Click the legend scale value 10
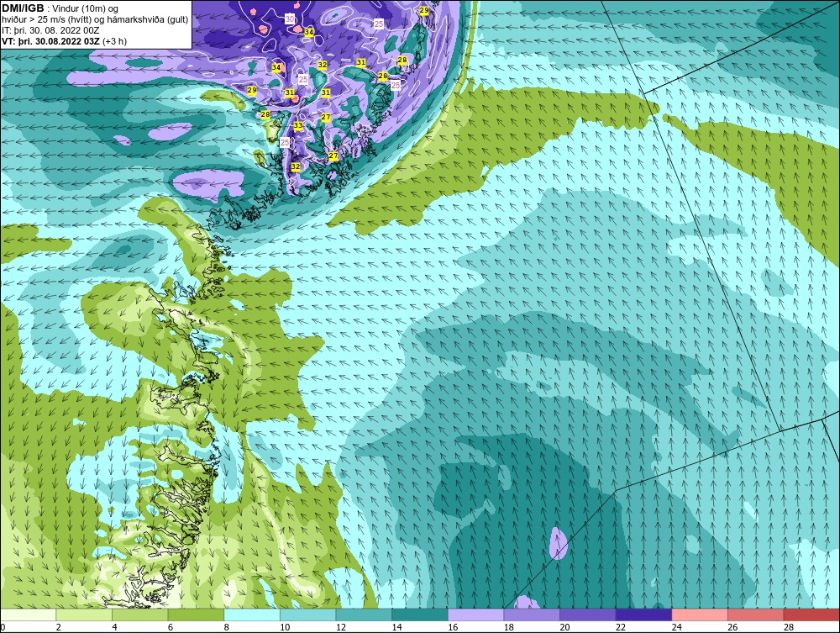Image resolution: width=840 pixels, height=633 pixels. point(285,627)
